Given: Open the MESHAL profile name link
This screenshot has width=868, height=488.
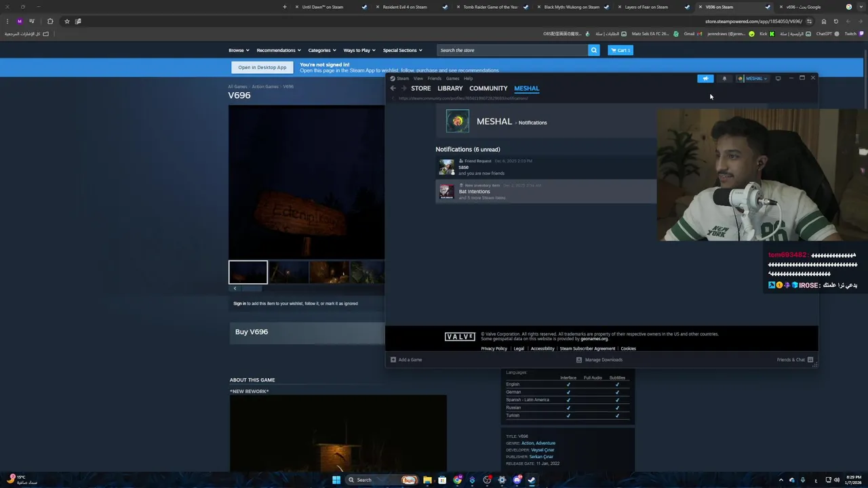Looking at the screenshot, I should [x=494, y=121].
